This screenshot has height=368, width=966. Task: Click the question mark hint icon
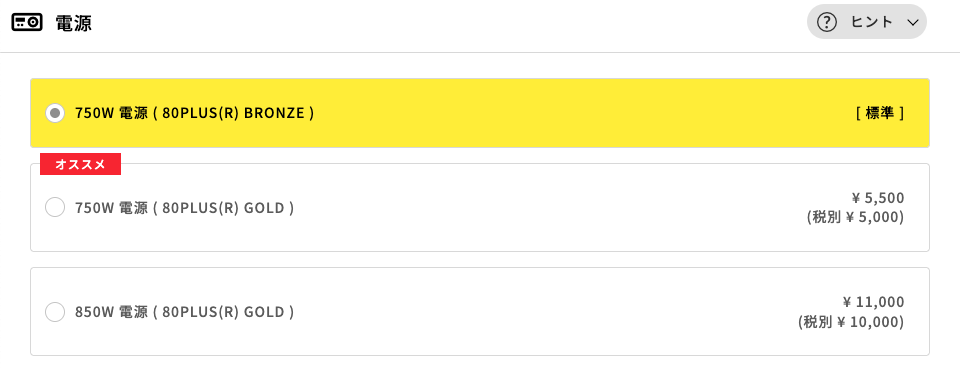[x=827, y=22]
